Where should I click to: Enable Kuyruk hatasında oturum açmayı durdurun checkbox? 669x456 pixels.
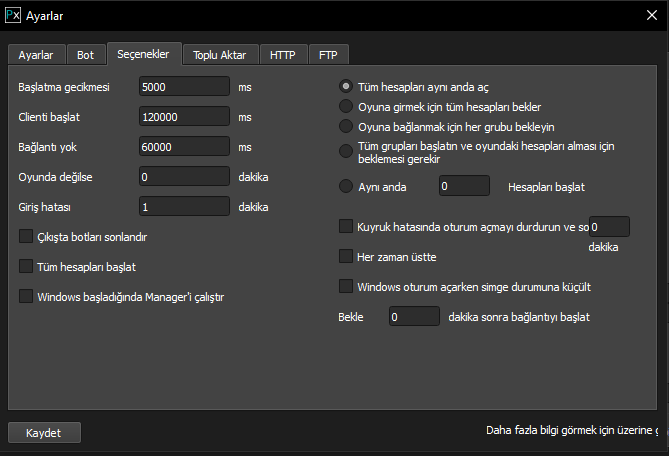tap(347, 227)
